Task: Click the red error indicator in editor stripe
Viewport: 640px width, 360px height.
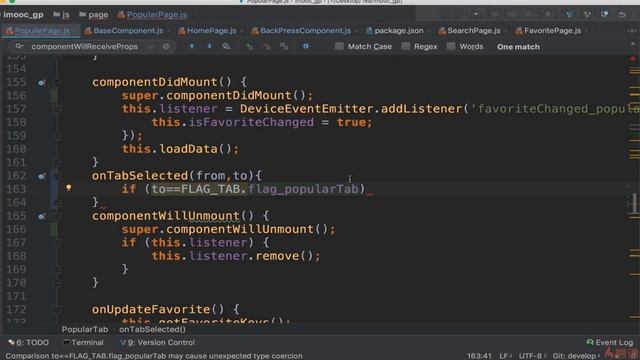Action: pos(633,59)
